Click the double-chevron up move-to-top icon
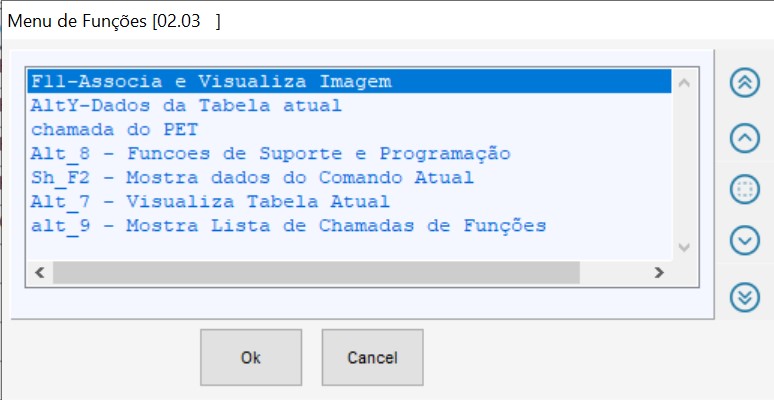The width and height of the screenshot is (774, 400). (745, 82)
